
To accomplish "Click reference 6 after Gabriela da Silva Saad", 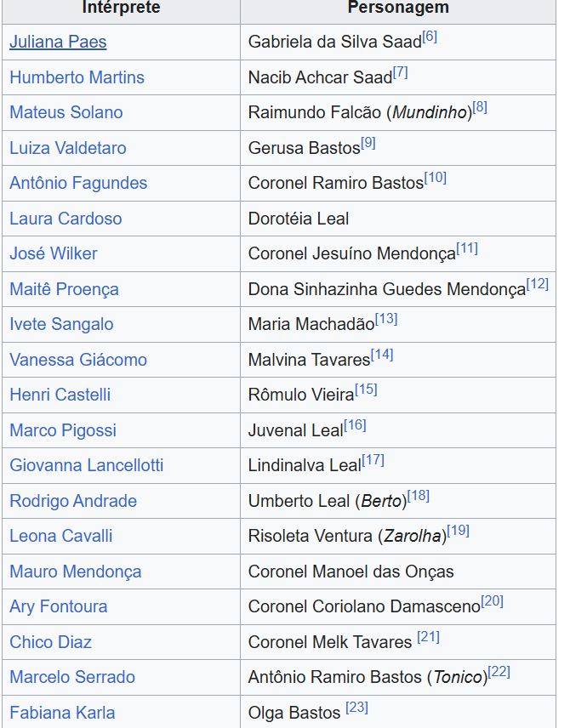I will click(x=430, y=37).
